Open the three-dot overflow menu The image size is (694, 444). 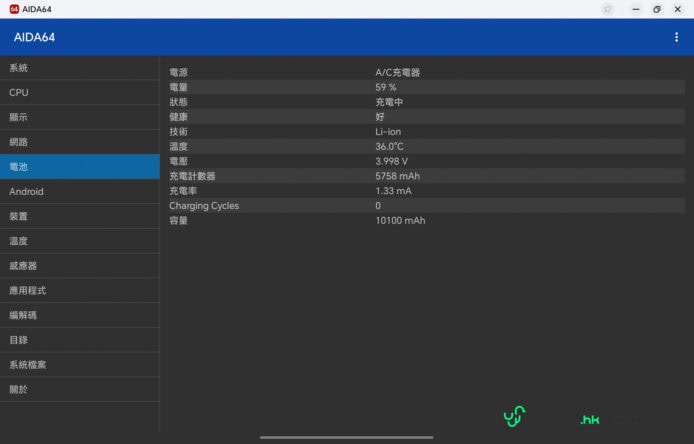(x=676, y=37)
